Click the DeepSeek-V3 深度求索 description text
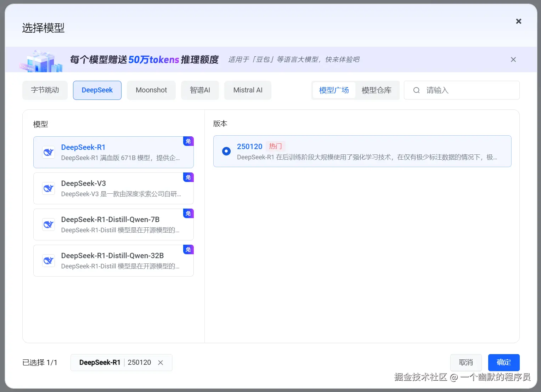 [x=121, y=194]
